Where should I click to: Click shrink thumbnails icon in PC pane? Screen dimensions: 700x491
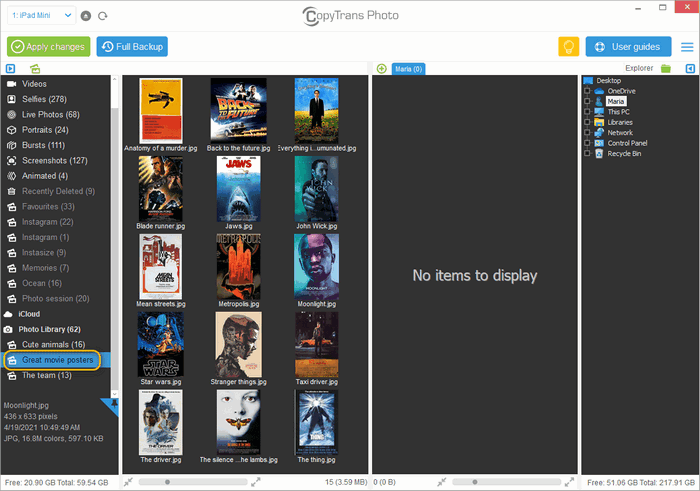442,482
